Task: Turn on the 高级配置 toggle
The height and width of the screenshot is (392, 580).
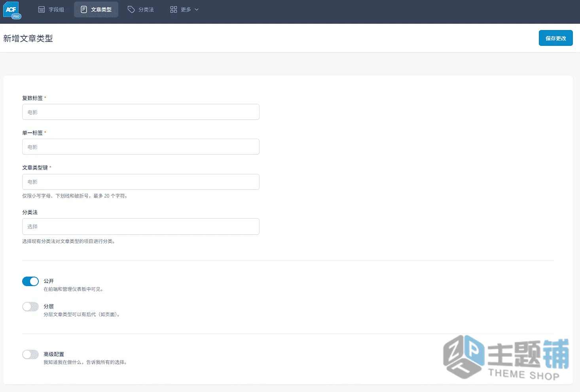Action: click(x=30, y=354)
